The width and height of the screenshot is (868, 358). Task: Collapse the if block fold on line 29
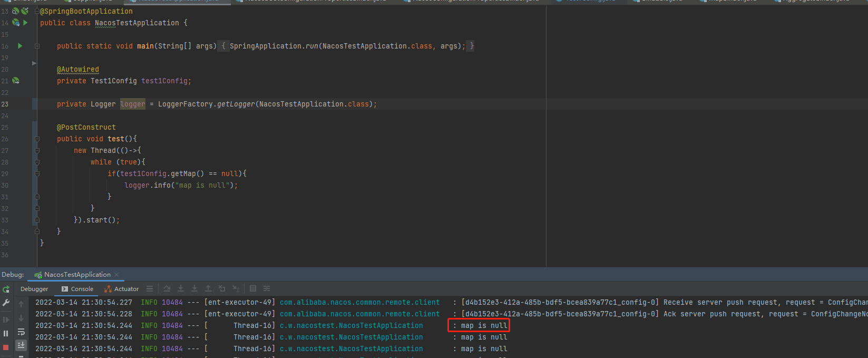click(x=37, y=173)
